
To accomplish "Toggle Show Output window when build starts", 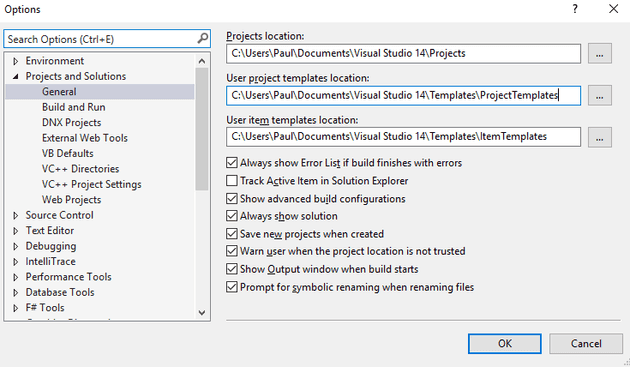I will pyautogui.click(x=231, y=269).
